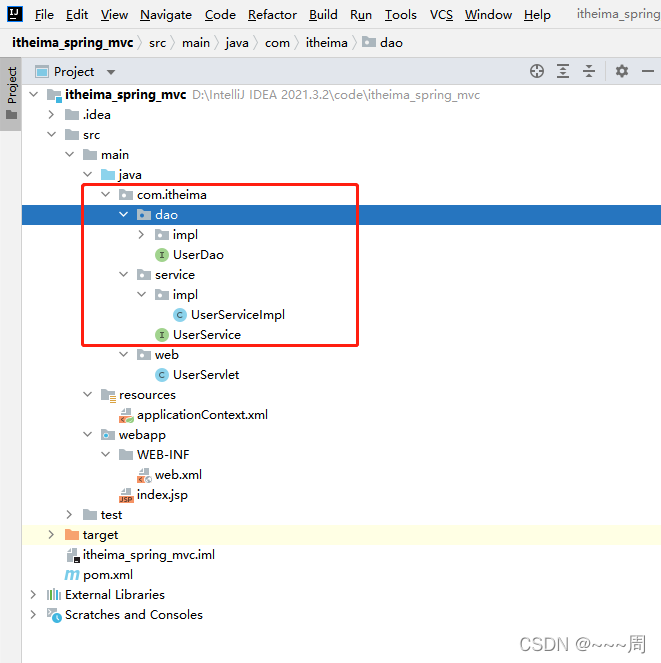Image resolution: width=661 pixels, height=663 pixels.
Task: Click itheima_spring_mvc in the breadcrumb
Action: tap(72, 43)
